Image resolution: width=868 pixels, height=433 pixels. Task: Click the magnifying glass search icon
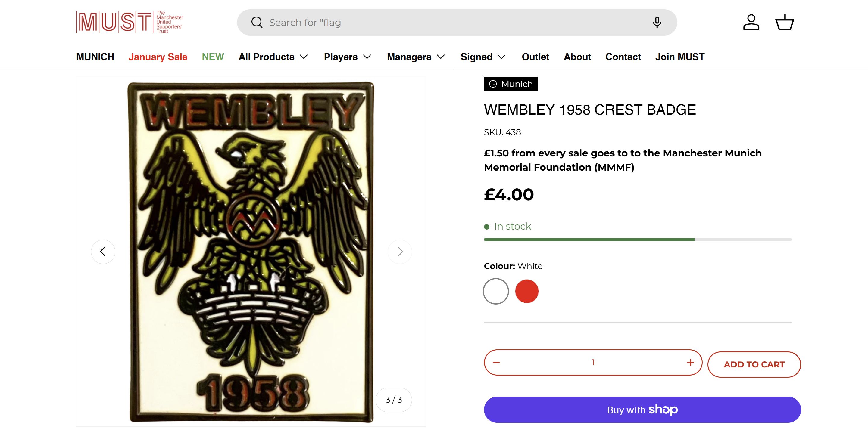tap(257, 23)
